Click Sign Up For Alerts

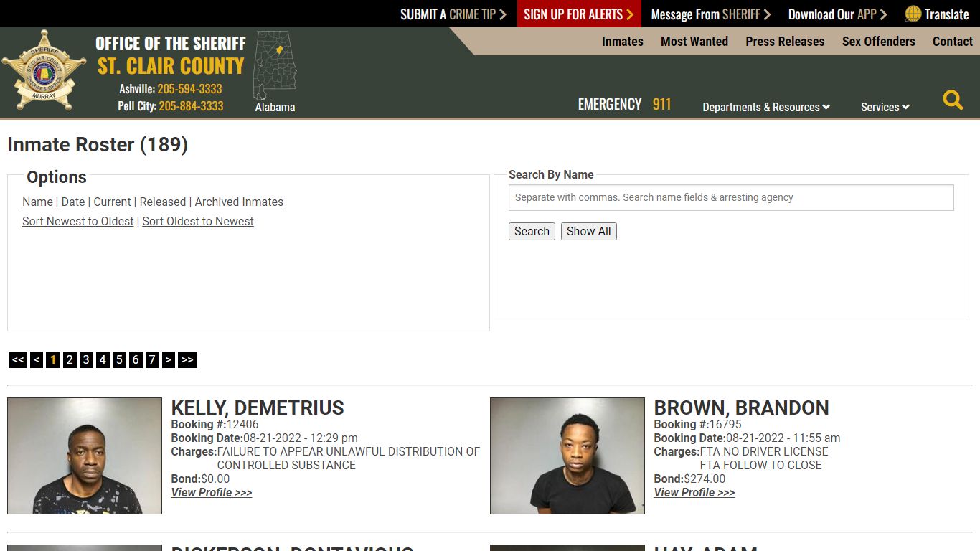pos(579,14)
